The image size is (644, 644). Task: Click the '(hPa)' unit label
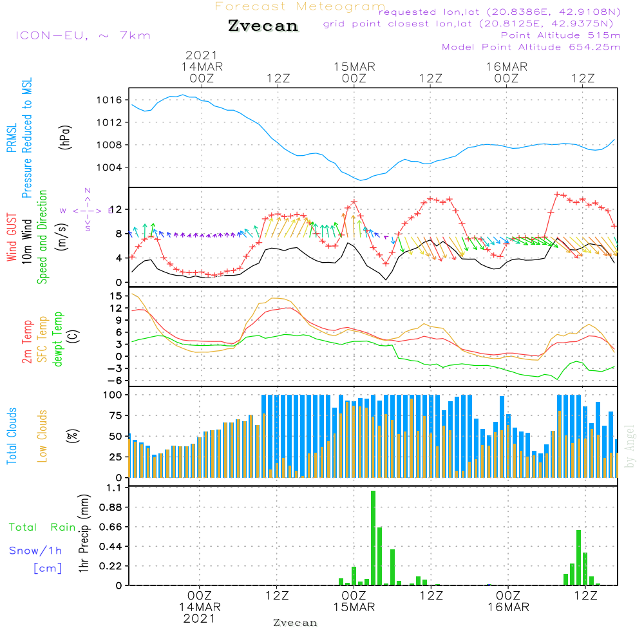(x=65, y=138)
